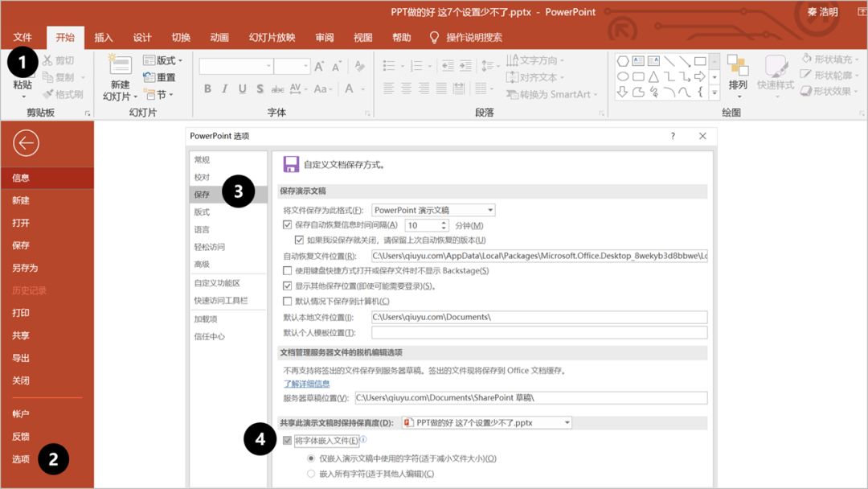The height and width of the screenshot is (489, 868).
Task: Enable 不显示 Backstage checkbox
Action: [x=287, y=271]
